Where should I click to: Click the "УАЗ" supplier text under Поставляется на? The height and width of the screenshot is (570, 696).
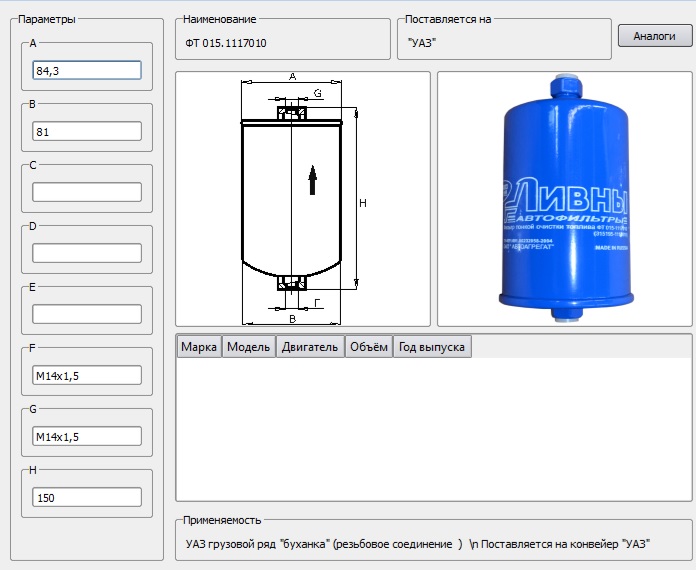(423, 43)
